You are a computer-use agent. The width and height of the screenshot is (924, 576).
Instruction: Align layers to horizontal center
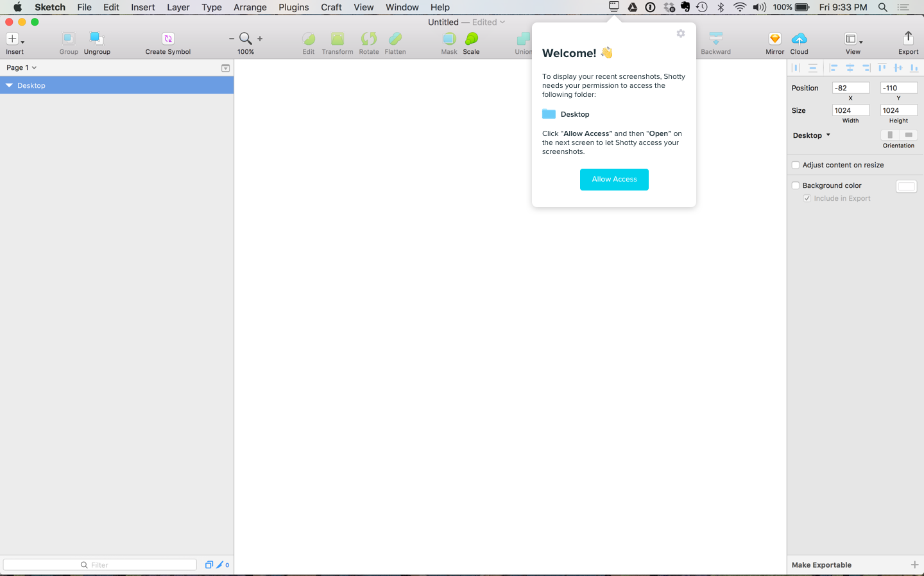(850, 67)
